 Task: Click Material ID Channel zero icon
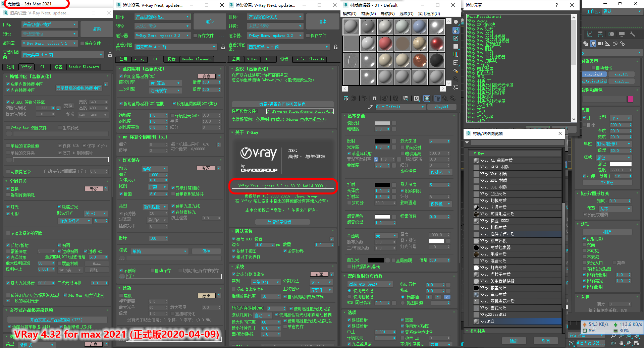pyautogui.click(x=416, y=98)
